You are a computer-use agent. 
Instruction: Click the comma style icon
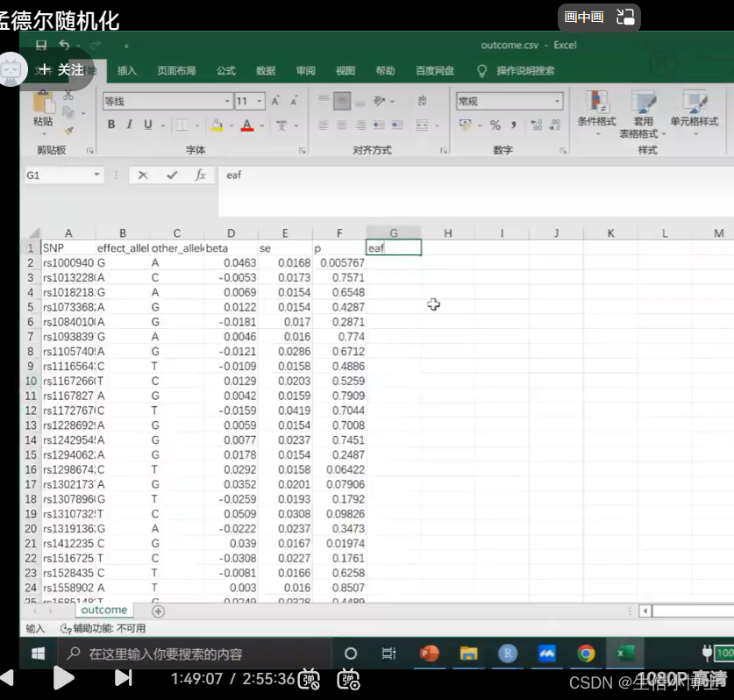point(514,125)
